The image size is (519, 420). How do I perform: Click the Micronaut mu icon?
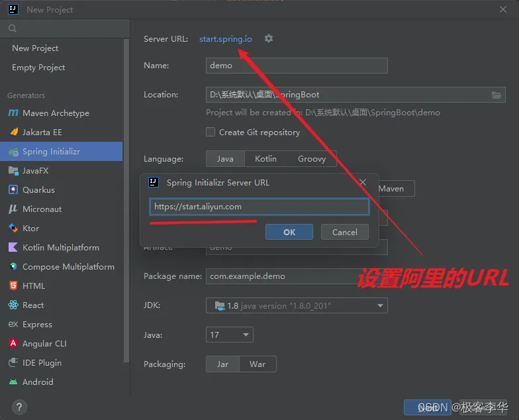coord(13,209)
